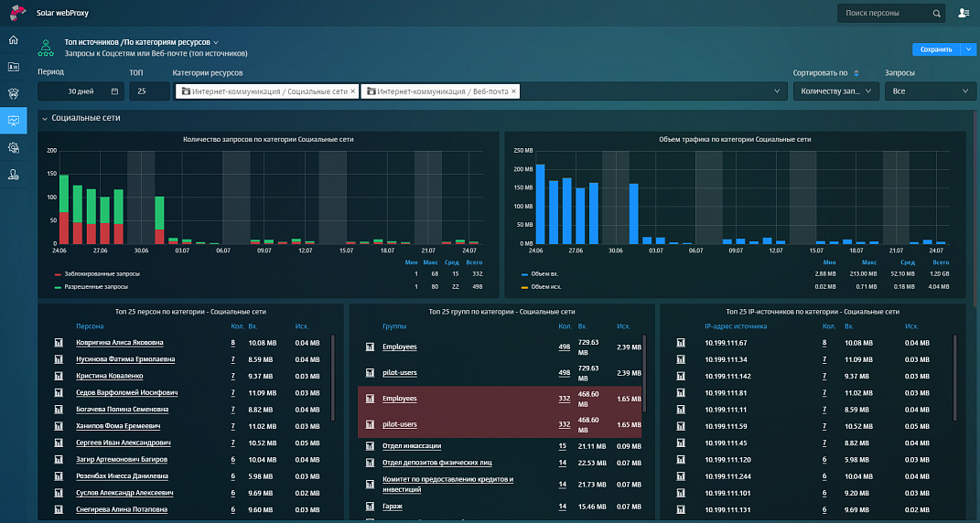
Task: Click the Сохранить button
Action: (936, 49)
